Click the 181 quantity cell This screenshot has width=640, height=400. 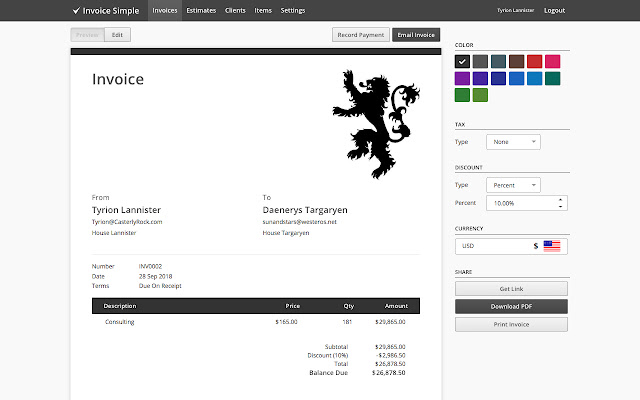click(347, 322)
